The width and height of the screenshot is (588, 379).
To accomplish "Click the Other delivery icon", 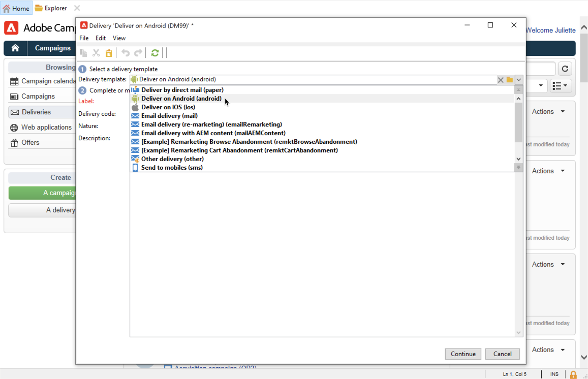I will 135,159.
